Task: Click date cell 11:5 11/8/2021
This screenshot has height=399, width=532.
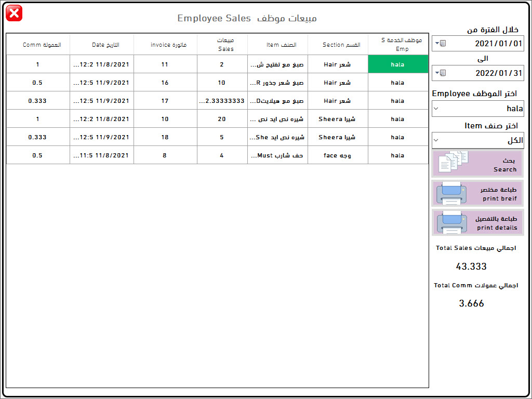Action: (102, 155)
